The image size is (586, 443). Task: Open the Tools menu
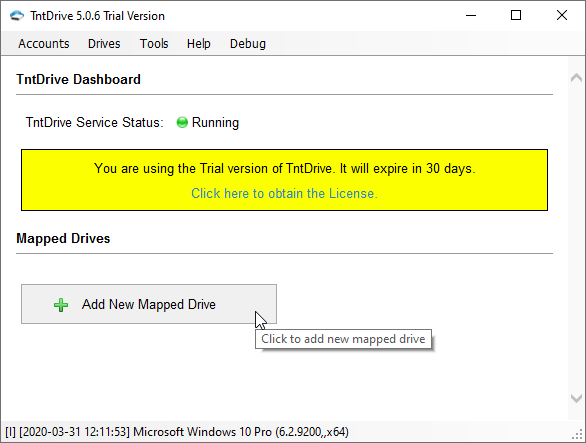(x=154, y=44)
